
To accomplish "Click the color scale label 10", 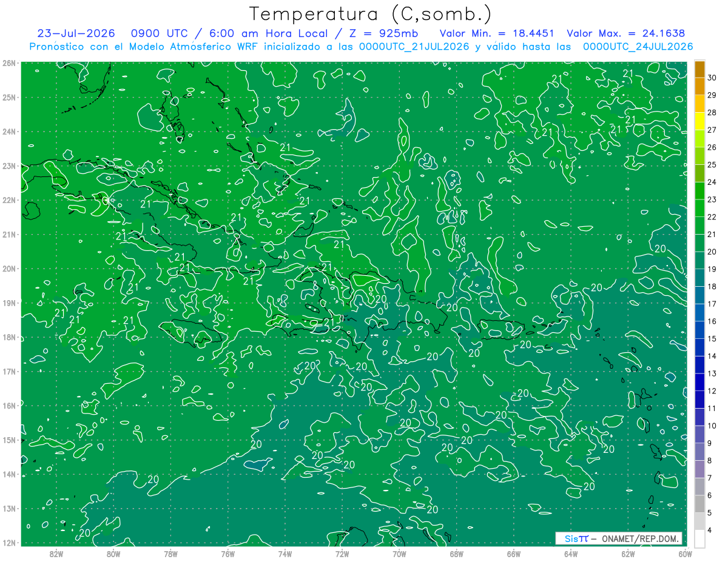I will point(712,426).
